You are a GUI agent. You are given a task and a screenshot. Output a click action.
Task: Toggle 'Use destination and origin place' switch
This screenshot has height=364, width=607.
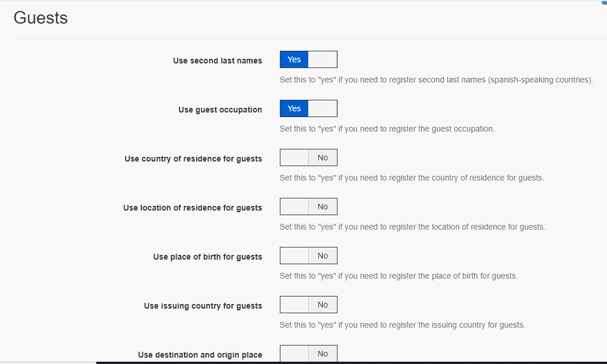(308, 354)
